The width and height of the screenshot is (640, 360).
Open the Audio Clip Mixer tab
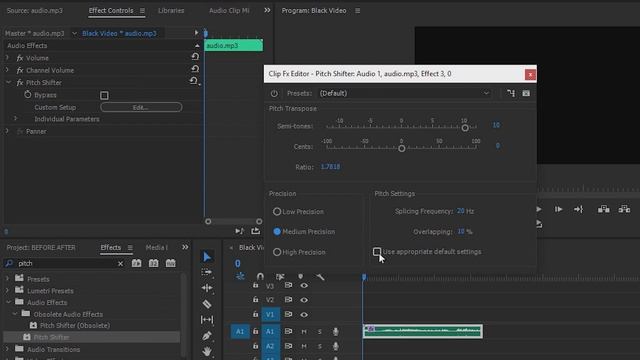(229, 11)
